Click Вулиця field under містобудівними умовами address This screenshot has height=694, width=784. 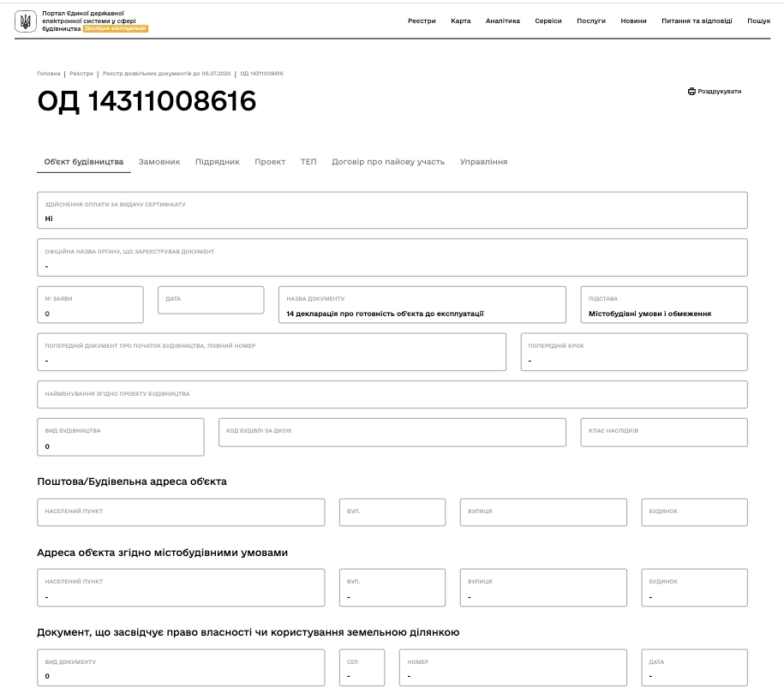[543, 588]
